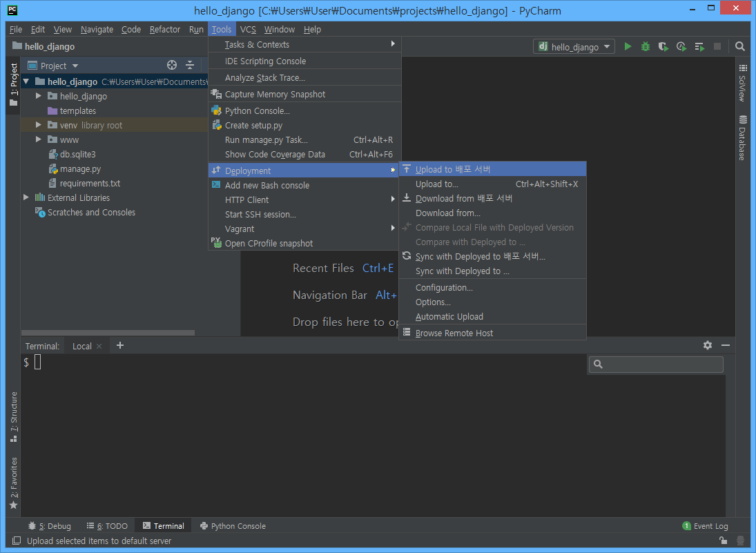Viewport: 756px width, 553px height.
Task: Open terminal settings gear icon
Action: point(707,345)
